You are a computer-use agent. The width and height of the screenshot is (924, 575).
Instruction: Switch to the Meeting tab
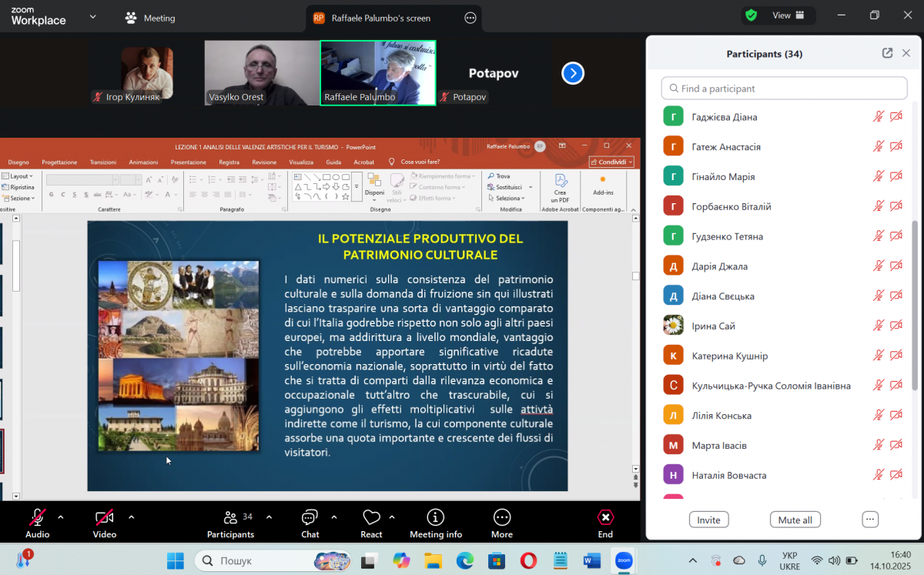151,18
